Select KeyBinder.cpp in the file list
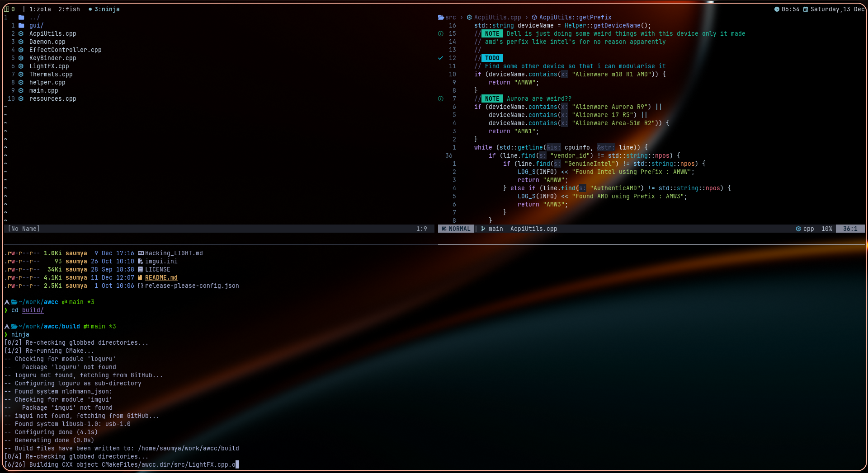Image resolution: width=868 pixels, height=473 pixels. (x=53, y=58)
